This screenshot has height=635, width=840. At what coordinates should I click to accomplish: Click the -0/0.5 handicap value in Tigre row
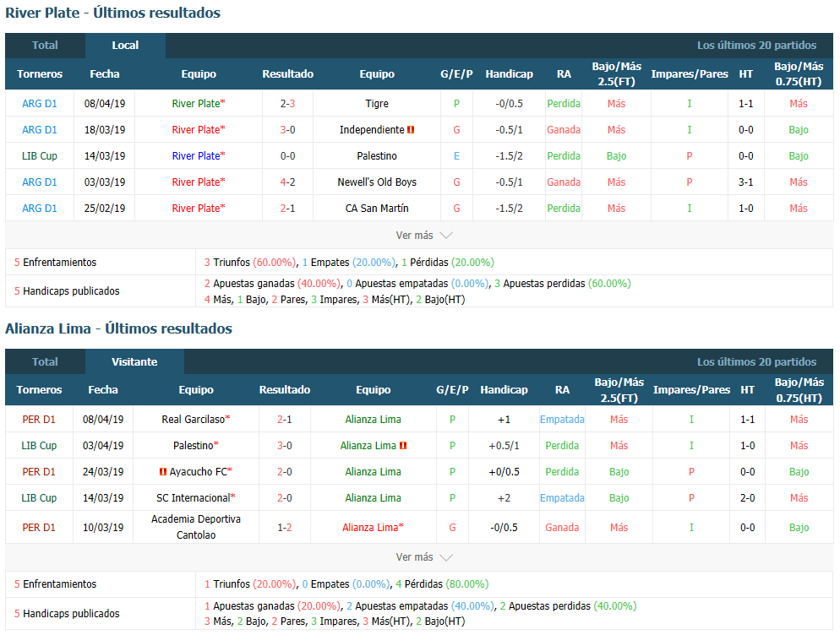pyautogui.click(x=509, y=104)
